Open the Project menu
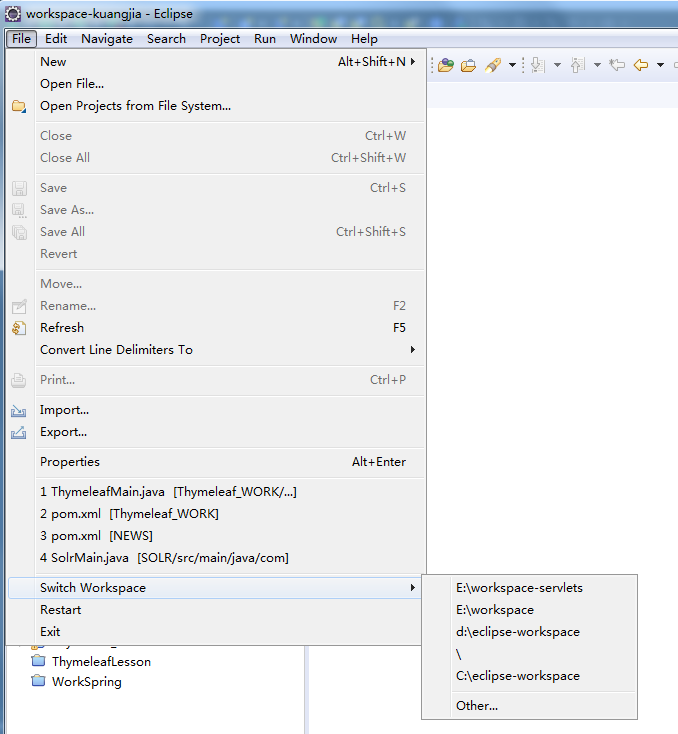The image size is (678, 734). coord(220,39)
